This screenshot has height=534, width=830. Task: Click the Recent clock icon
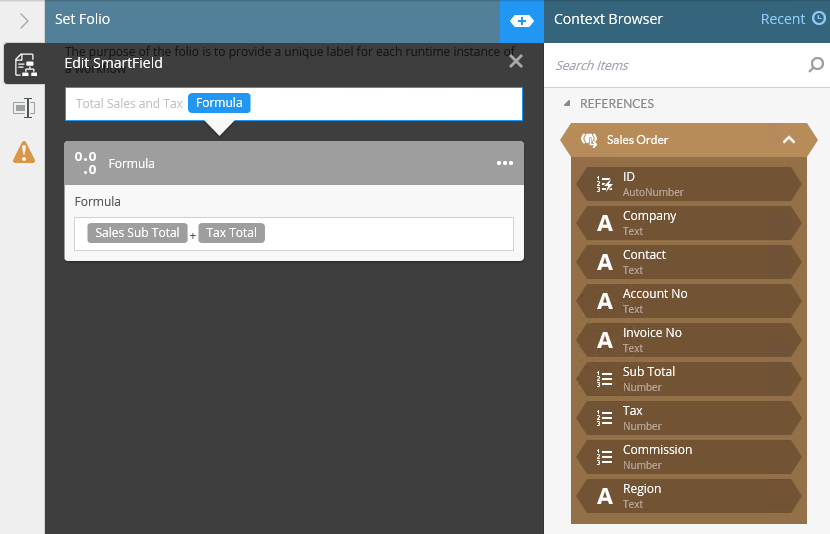click(818, 19)
